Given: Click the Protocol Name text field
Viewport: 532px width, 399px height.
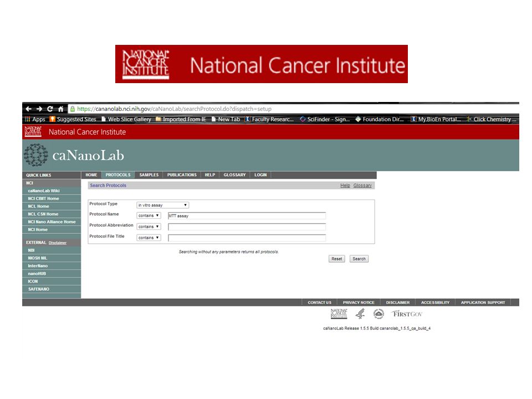Looking at the screenshot, I should (x=247, y=216).
